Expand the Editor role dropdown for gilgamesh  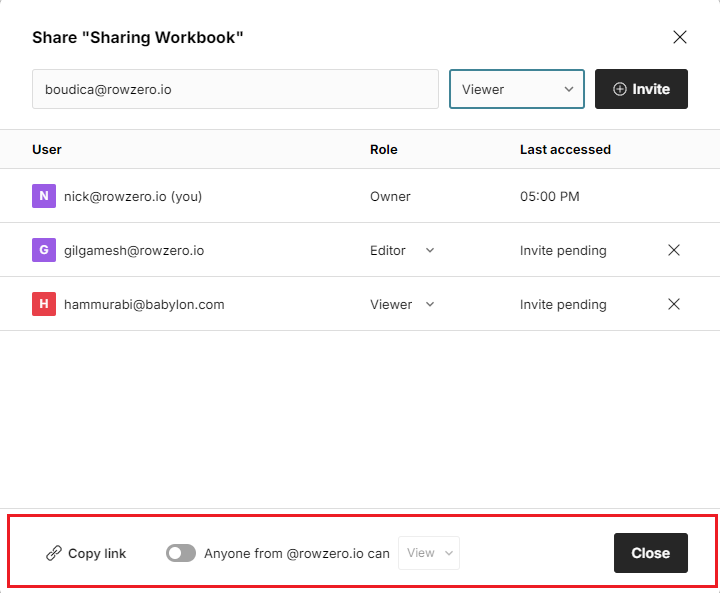[x=403, y=250]
